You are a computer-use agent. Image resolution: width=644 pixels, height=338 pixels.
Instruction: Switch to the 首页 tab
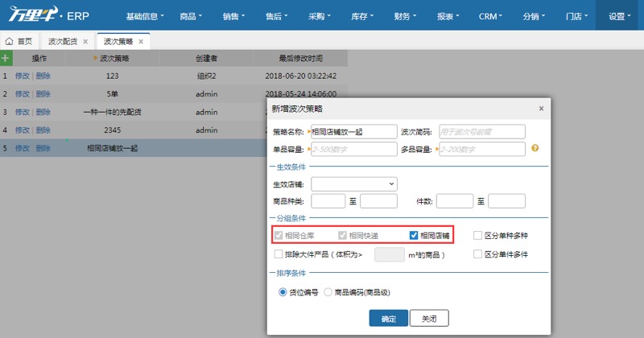coord(19,42)
